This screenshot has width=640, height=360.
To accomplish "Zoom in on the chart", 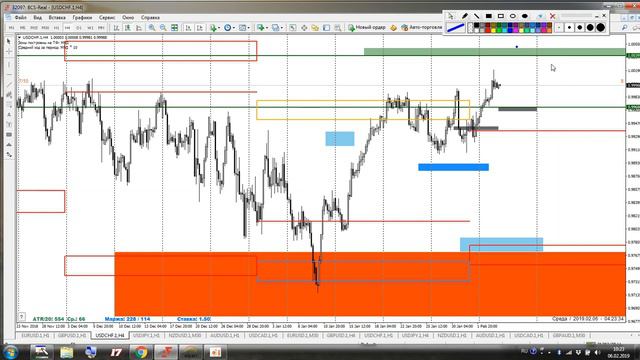I will pyautogui.click(x=151, y=28).
